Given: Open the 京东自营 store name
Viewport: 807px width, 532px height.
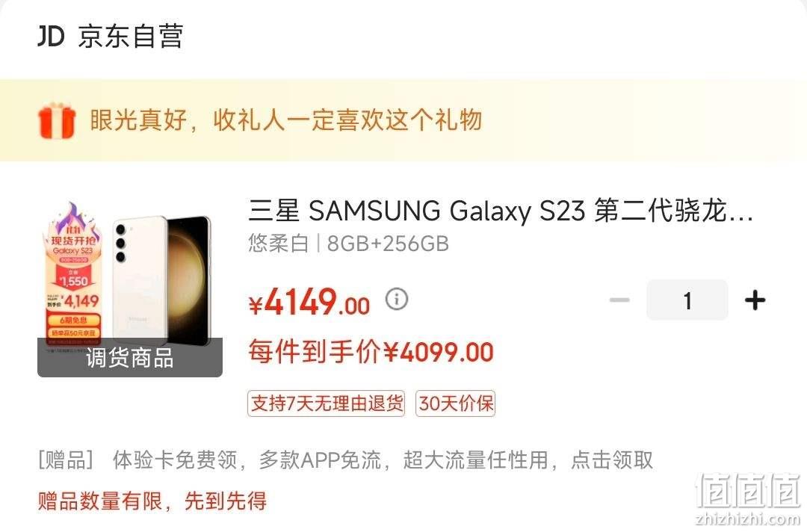Looking at the screenshot, I should [x=131, y=36].
